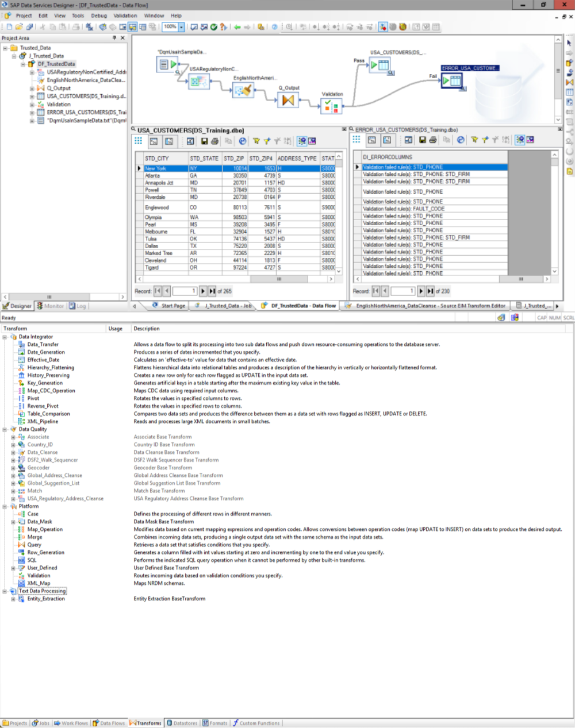This screenshot has height=728, width=575.
Task: Collapse the Data Quality transform group
Action: click(x=5, y=429)
